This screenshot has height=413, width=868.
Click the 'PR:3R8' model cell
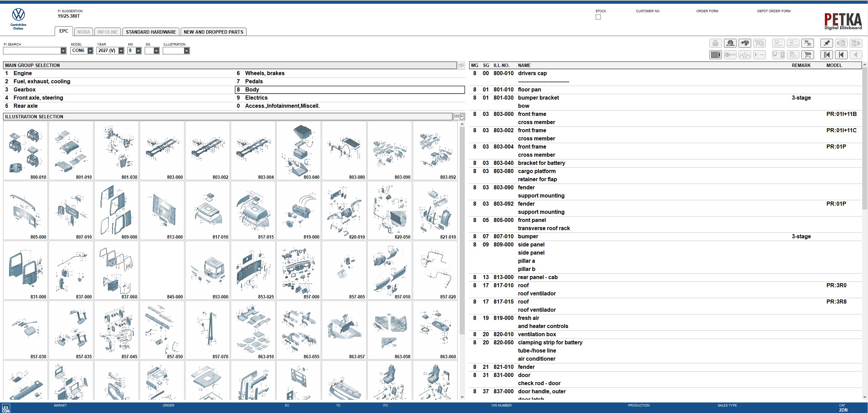pyautogui.click(x=836, y=302)
